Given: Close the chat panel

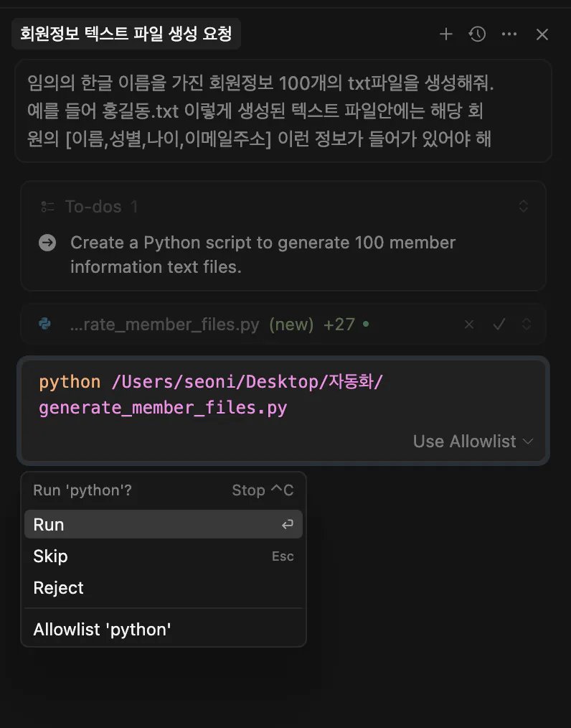Looking at the screenshot, I should tap(542, 34).
